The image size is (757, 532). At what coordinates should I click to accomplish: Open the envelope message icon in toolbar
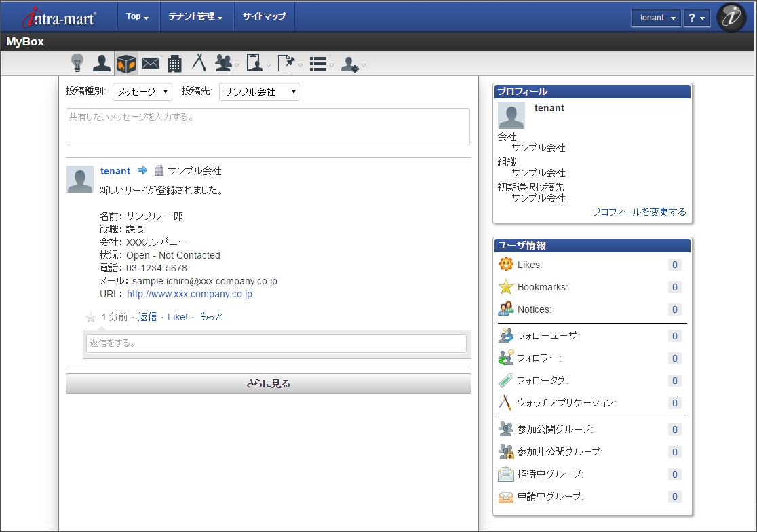[x=151, y=63]
